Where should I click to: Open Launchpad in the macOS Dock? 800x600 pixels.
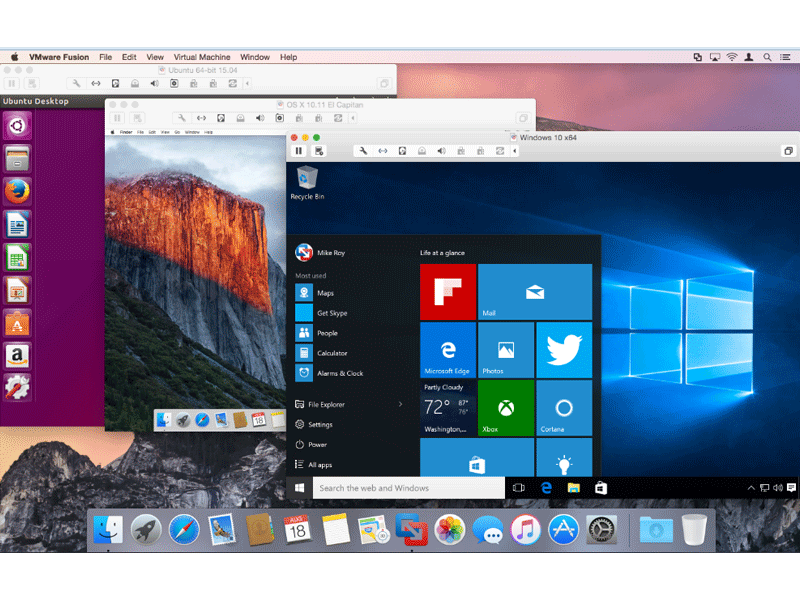[146, 530]
